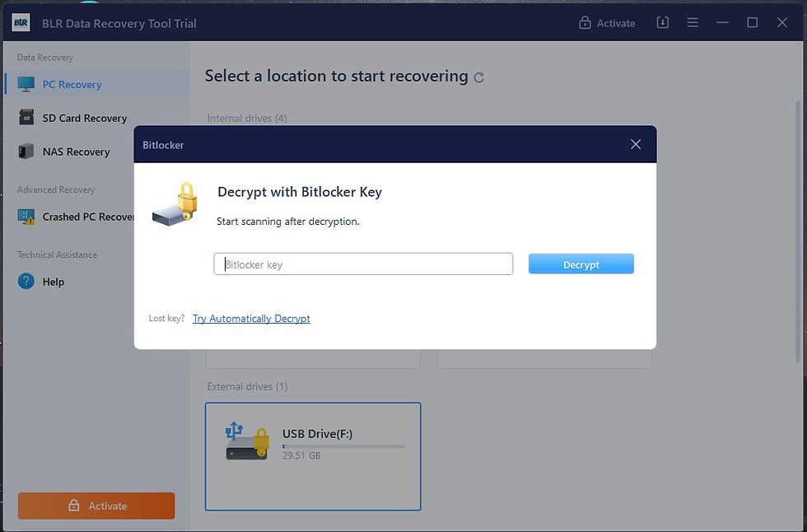Viewport: 807px width, 532px height.
Task: Close the BLR Data Recovery window
Action: click(782, 22)
